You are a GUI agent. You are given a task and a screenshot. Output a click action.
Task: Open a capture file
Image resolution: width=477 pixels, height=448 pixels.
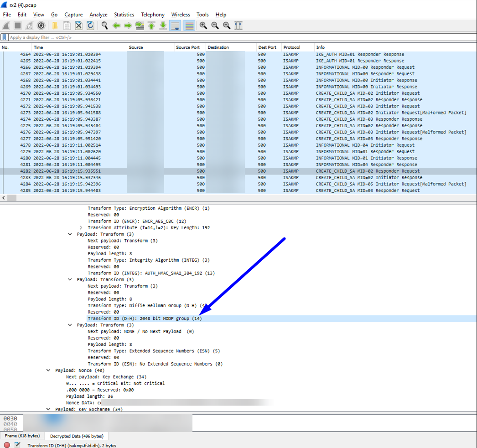click(55, 26)
